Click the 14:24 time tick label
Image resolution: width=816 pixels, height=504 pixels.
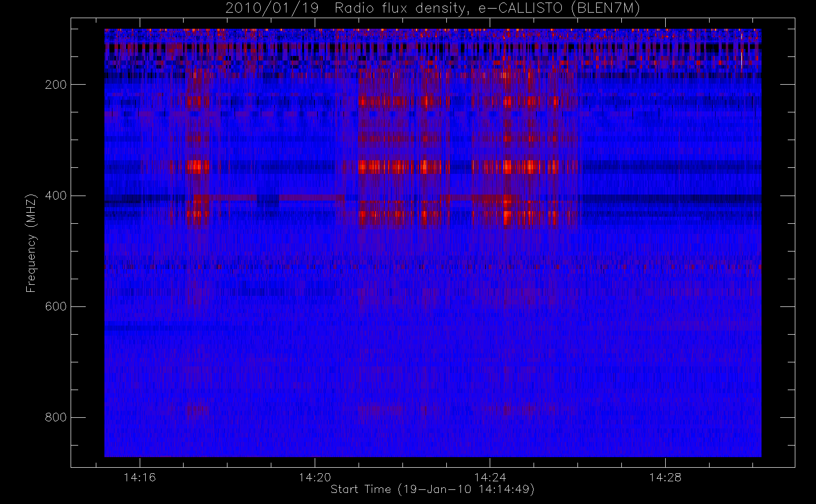490,477
